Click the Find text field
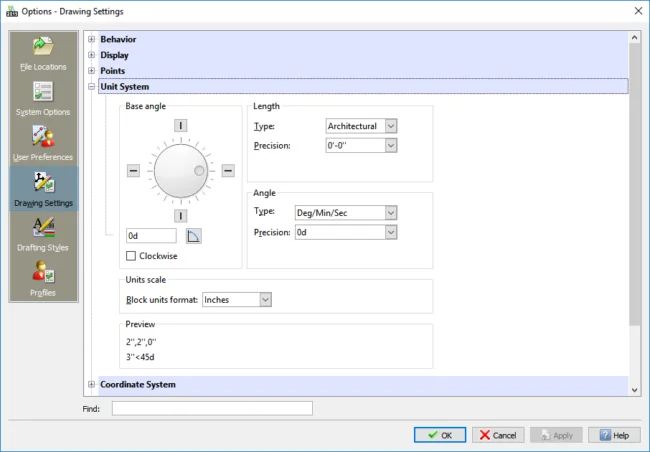The height and width of the screenshot is (452, 650). tap(212, 408)
